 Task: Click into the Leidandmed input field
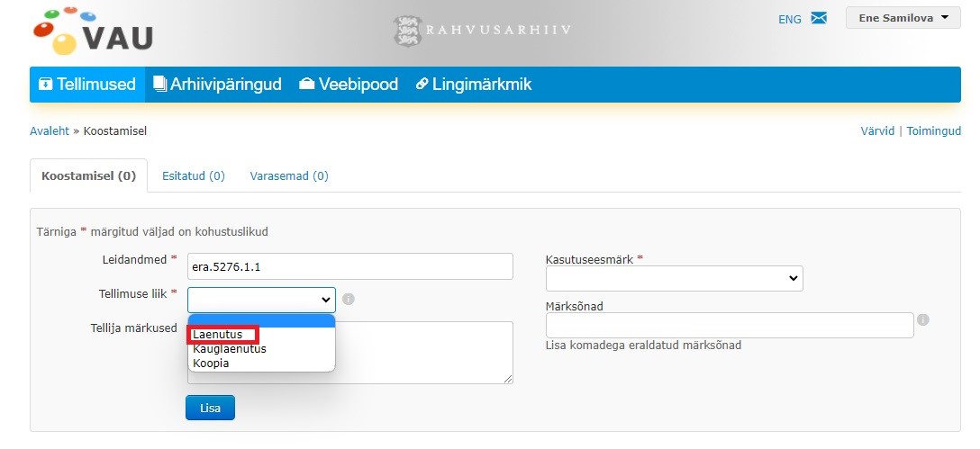[349, 267]
